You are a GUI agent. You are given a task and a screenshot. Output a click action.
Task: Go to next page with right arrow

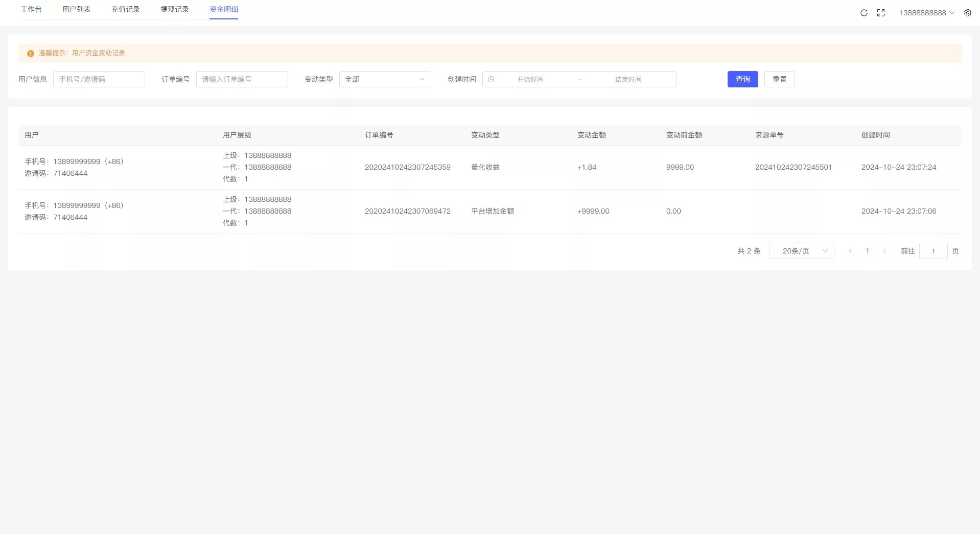click(x=884, y=251)
